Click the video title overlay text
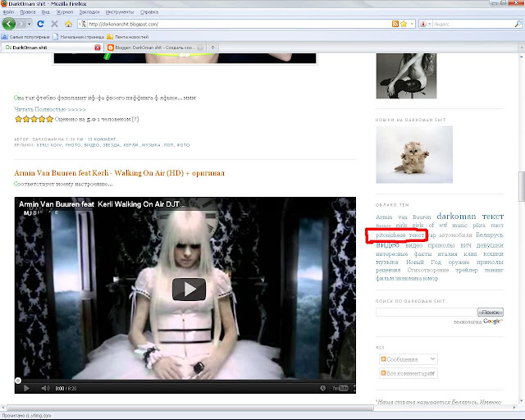This screenshot has height=420, width=525. pos(102,204)
